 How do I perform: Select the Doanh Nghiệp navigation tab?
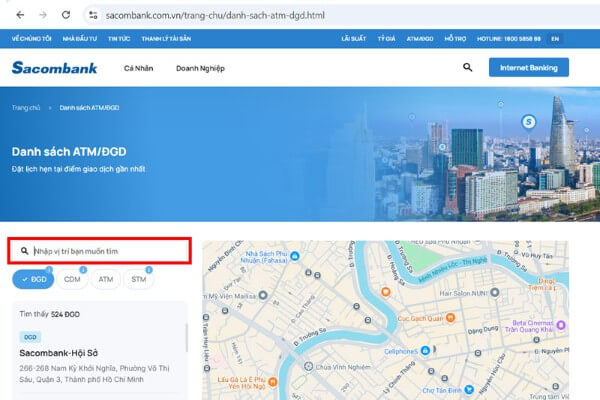[x=200, y=68]
